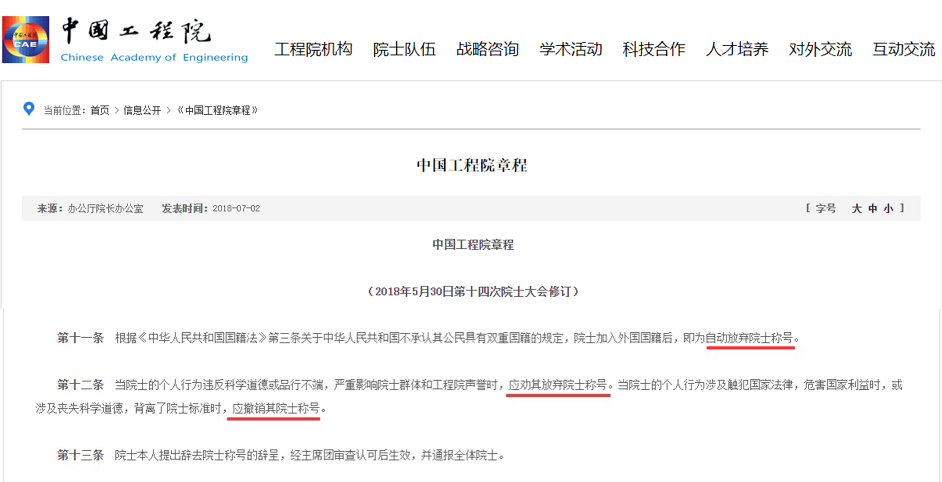Open the 对外交流 menu

pos(820,49)
